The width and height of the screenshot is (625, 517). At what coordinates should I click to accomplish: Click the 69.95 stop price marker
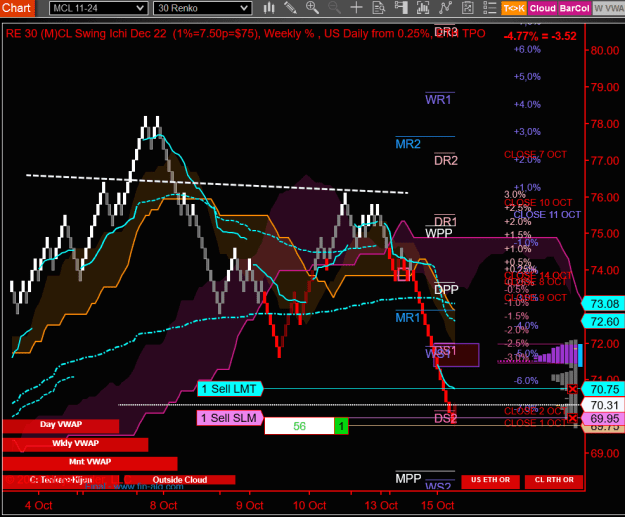click(602, 419)
